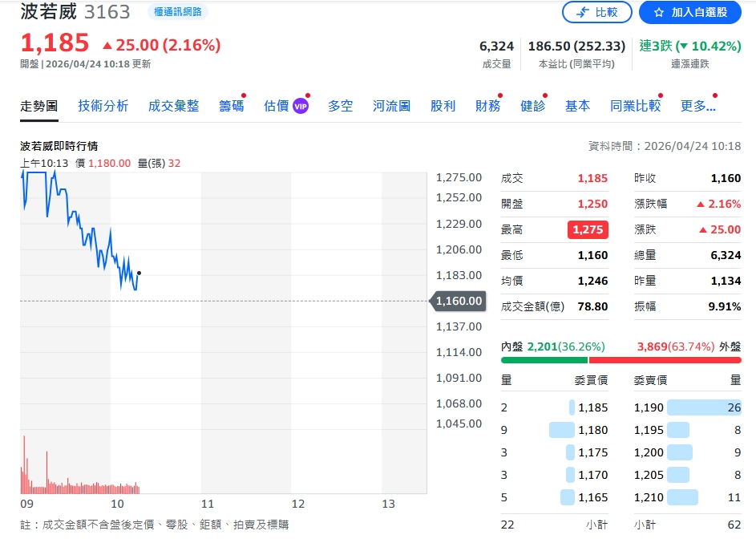Click the ask price 1,190
756x547 pixels.
point(649,407)
